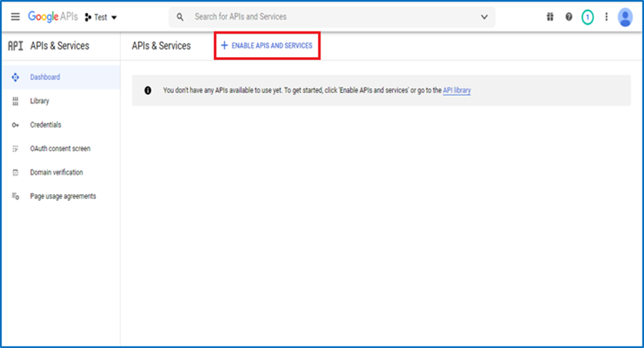Open the three-dot more options menu
Viewport: 644px width, 348px height.
coord(607,16)
